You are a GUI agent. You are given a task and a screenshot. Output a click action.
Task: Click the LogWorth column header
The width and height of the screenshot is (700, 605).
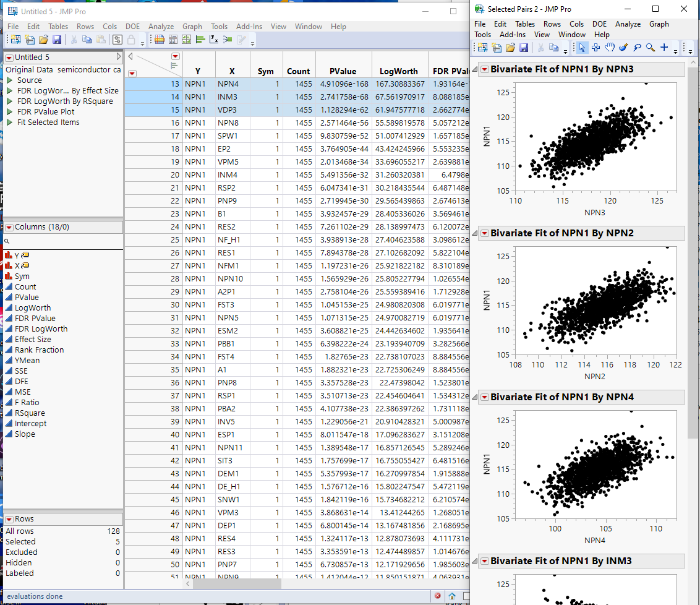pos(399,71)
